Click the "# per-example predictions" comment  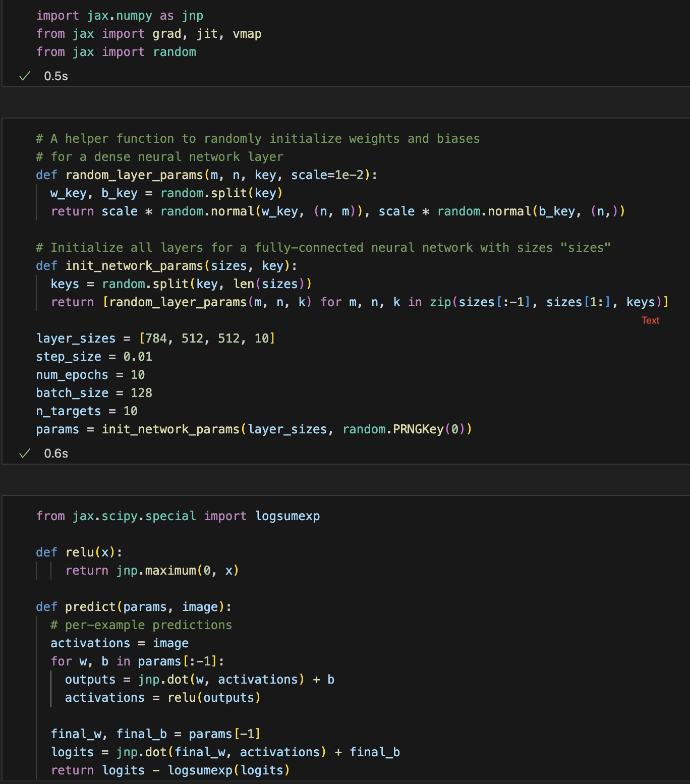coord(141,625)
